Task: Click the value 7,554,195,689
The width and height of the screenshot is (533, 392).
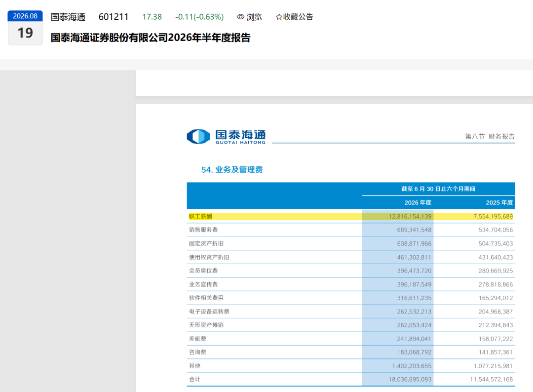Action: point(493,217)
